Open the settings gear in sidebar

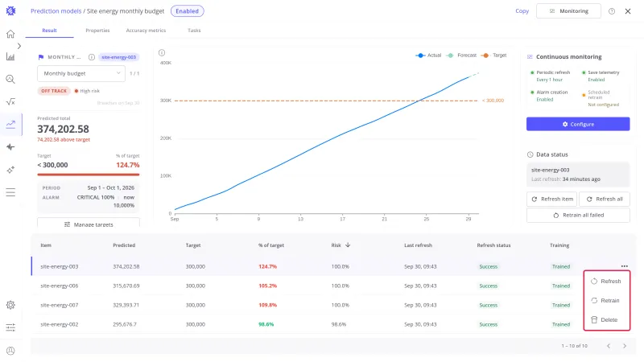coord(10,305)
